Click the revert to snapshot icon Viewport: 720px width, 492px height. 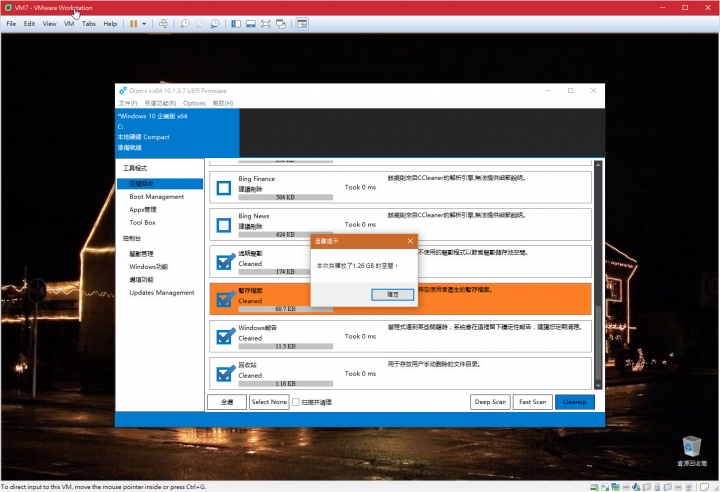coord(200,24)
